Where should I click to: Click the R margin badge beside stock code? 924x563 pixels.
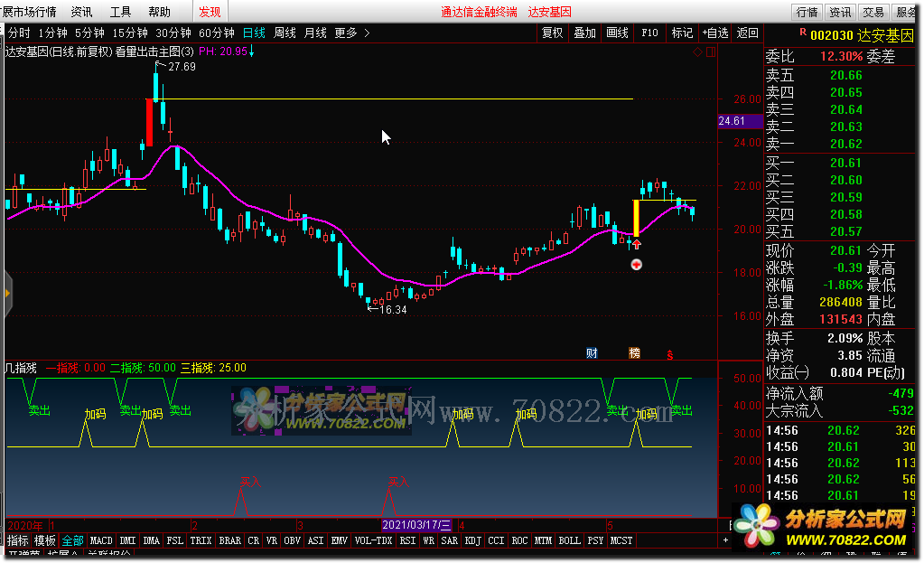tap(803, 33)
